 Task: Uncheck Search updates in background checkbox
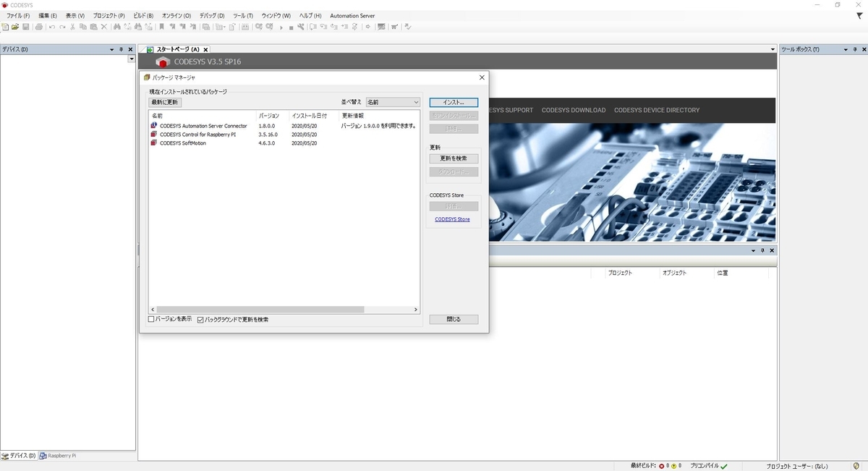coord(201,319)
